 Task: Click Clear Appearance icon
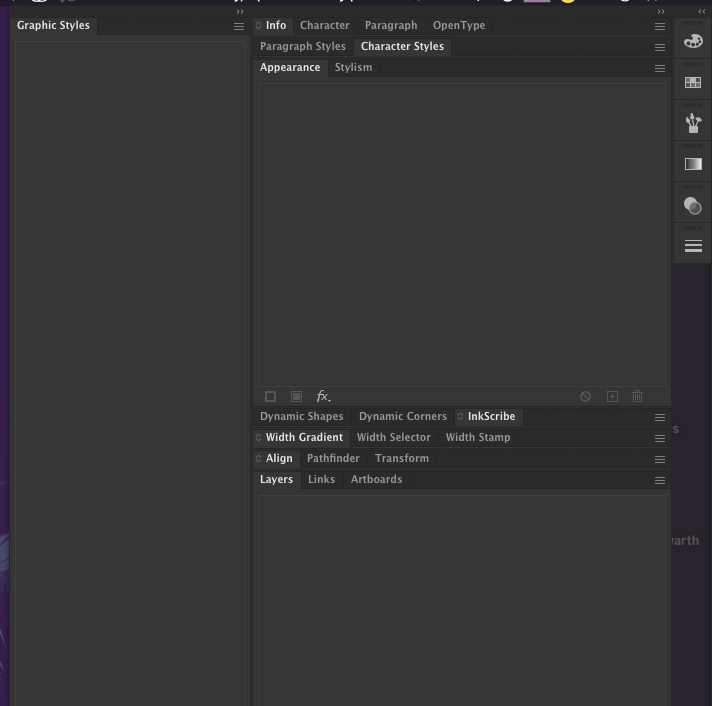click(x=585, y=397)
